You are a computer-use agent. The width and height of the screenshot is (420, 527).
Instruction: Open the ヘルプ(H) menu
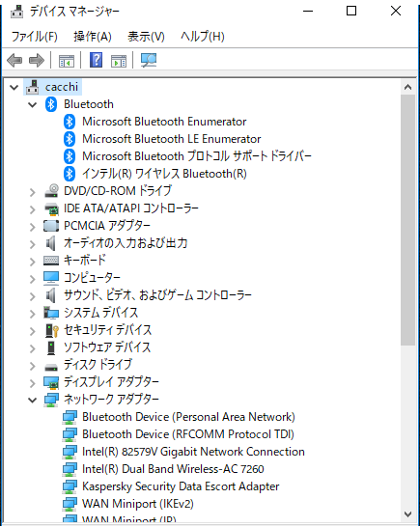coord(203,36)
